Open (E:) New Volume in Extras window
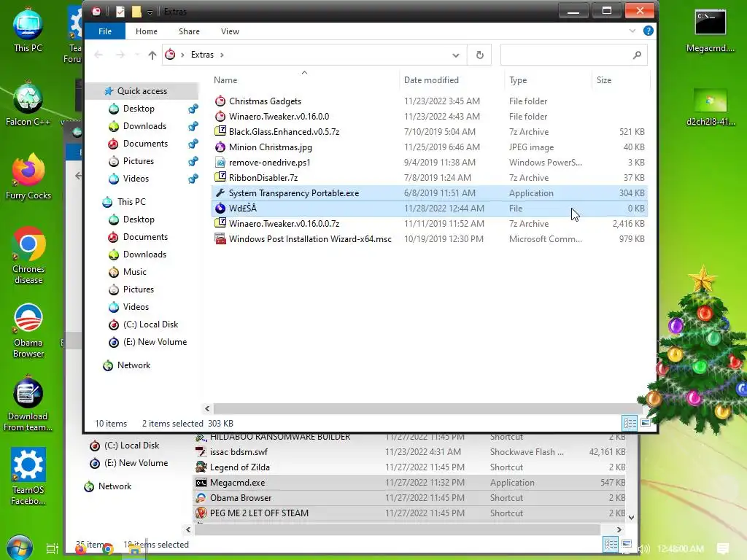 coord(155,342)
